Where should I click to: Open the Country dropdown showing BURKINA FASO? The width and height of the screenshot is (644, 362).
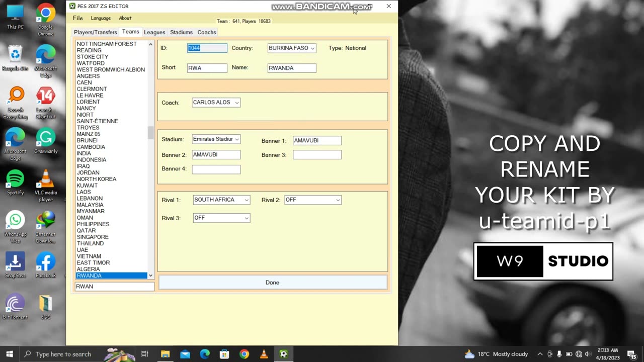point(292,48)
